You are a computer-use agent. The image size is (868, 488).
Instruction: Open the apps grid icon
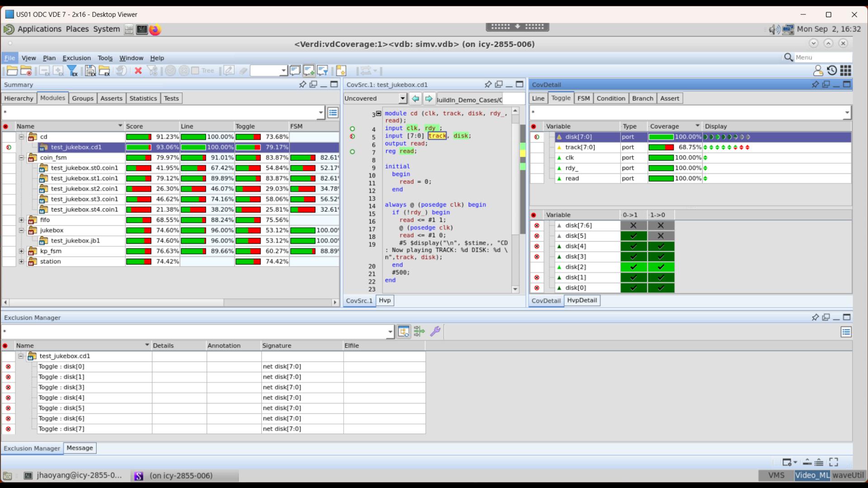[846, 70]
